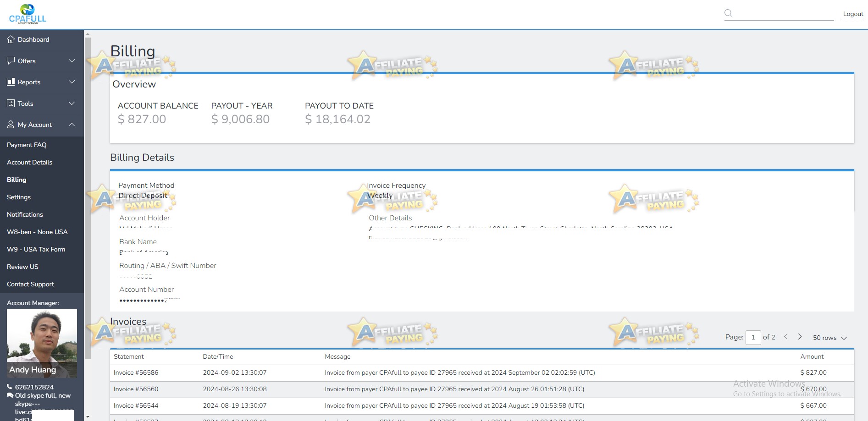Click the Weekly invoice frequency value
This screenshot has height=421, width=868.
[380, 196]
